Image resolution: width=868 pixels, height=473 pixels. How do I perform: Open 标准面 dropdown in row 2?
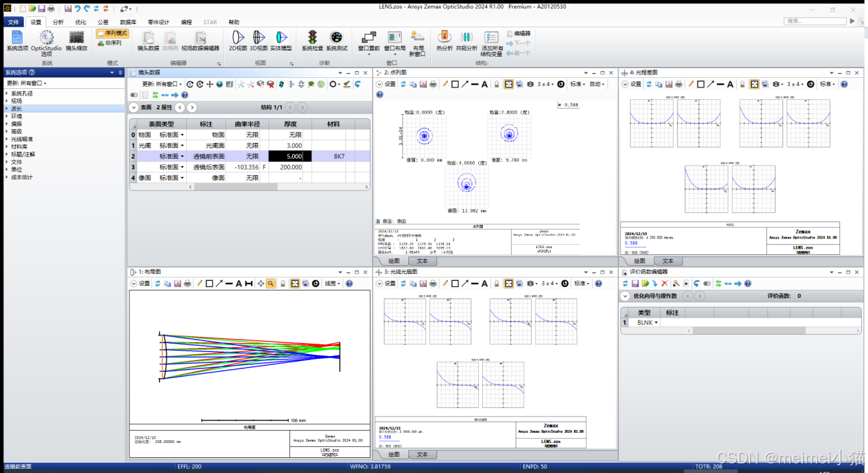[182, 157]
